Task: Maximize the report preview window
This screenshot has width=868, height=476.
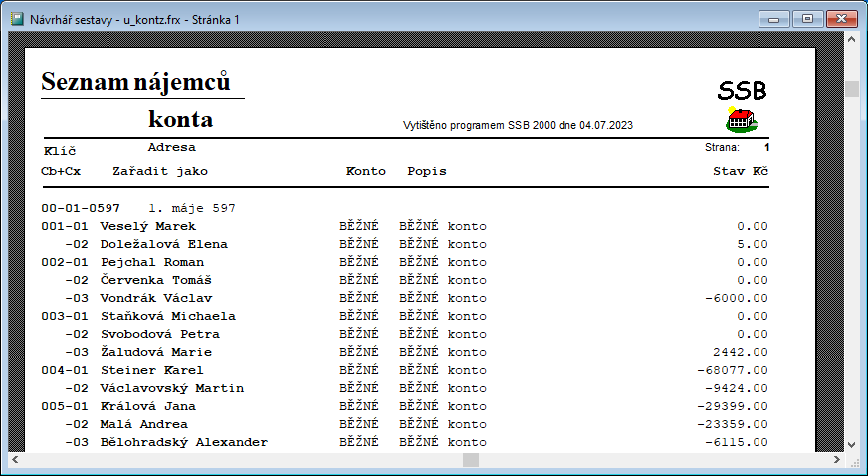Action: tap(804, 18)
